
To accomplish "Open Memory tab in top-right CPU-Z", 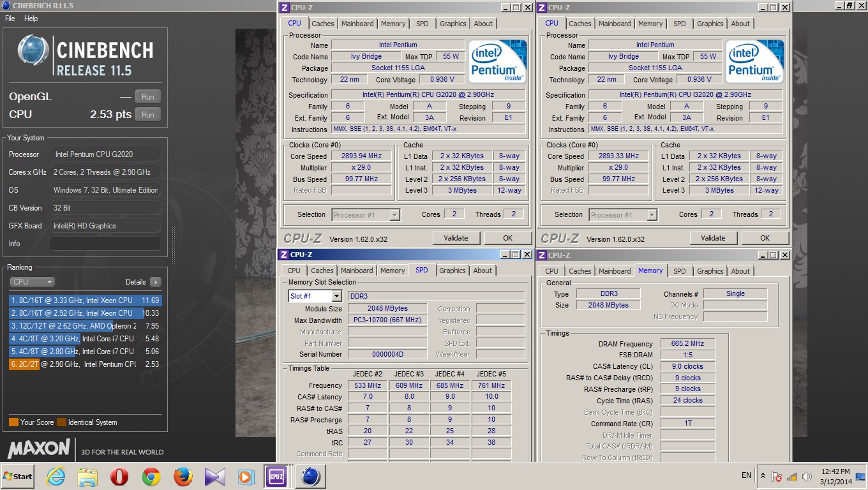I will click(650, 24).
